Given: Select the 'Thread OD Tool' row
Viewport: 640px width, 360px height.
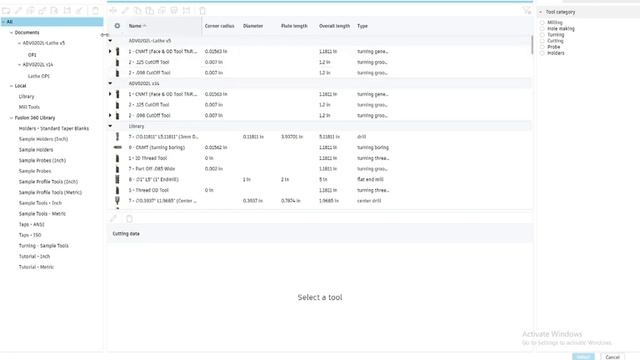Looking at the screenshot, I should tap(320, 190).
